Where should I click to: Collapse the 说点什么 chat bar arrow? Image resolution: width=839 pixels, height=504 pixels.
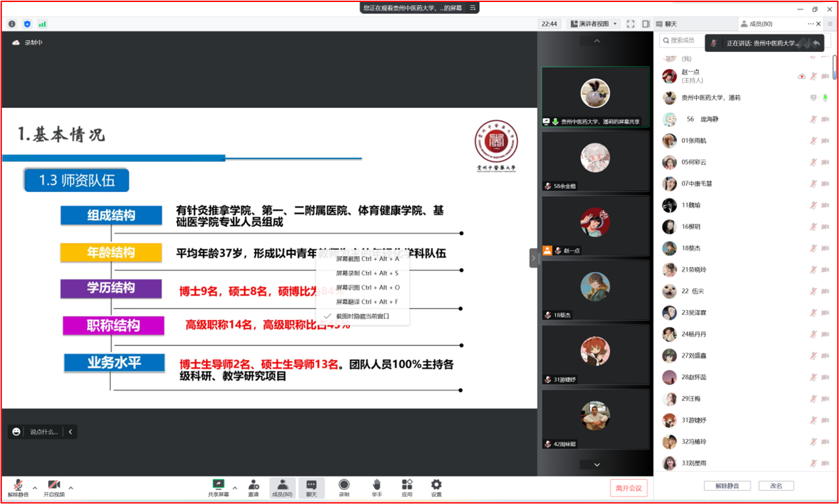(70, 432)
